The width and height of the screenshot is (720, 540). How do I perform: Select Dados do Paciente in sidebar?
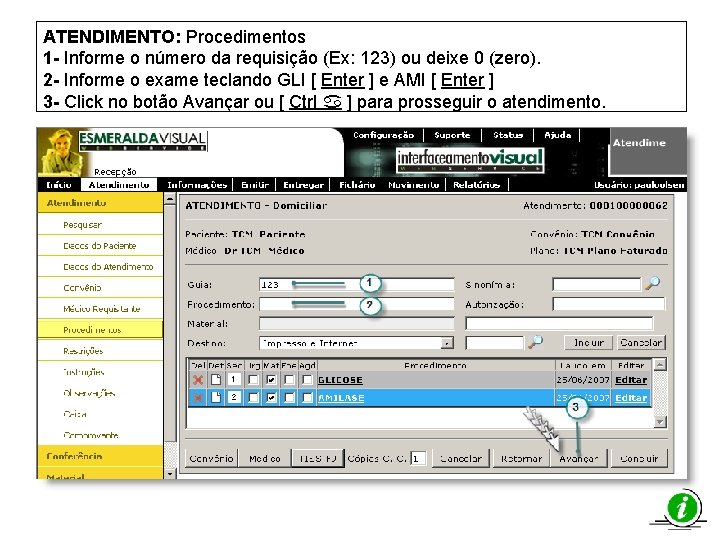(x=100, y=246)
